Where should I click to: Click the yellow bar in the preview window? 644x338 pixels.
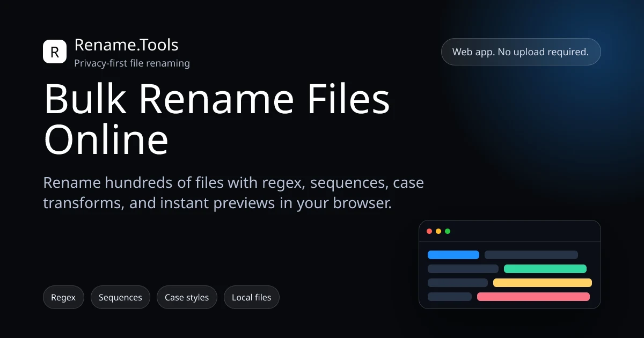coord(543,283)
